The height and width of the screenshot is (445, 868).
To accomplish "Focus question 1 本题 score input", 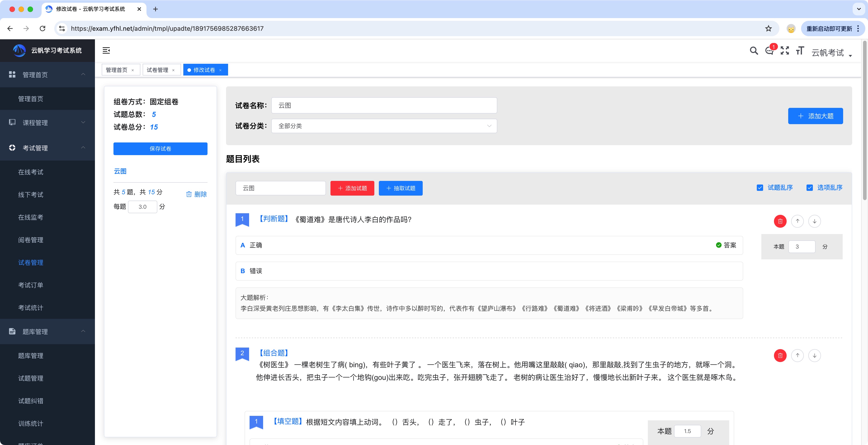I will point(802,246).
